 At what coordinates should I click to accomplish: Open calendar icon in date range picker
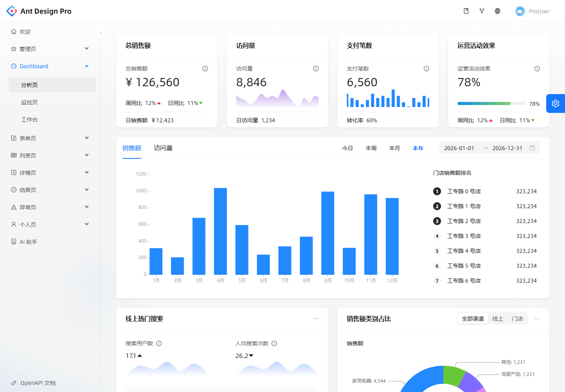532,148
